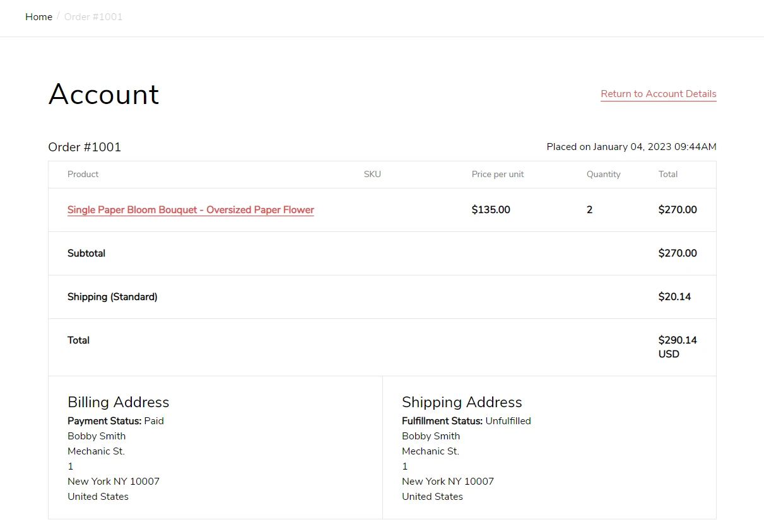764x532 pixels.
Task: Click the Shipping (Standard) label
Action: [x=112, y=297]
